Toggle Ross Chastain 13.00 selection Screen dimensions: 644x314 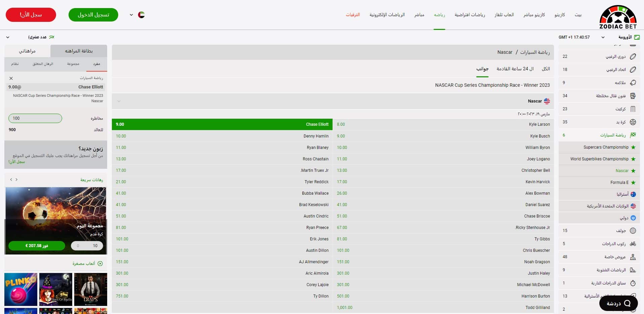click(x=222, y=159)
